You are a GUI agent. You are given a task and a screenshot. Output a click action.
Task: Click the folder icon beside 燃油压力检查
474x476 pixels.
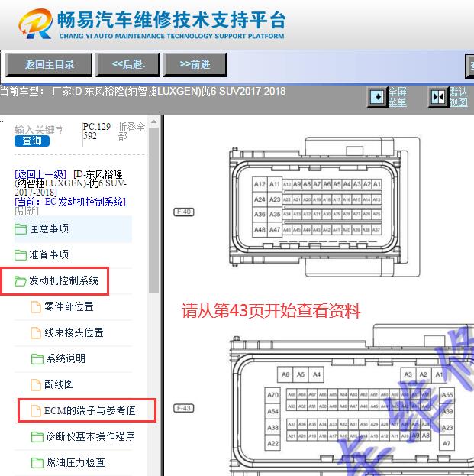(37, 463)
